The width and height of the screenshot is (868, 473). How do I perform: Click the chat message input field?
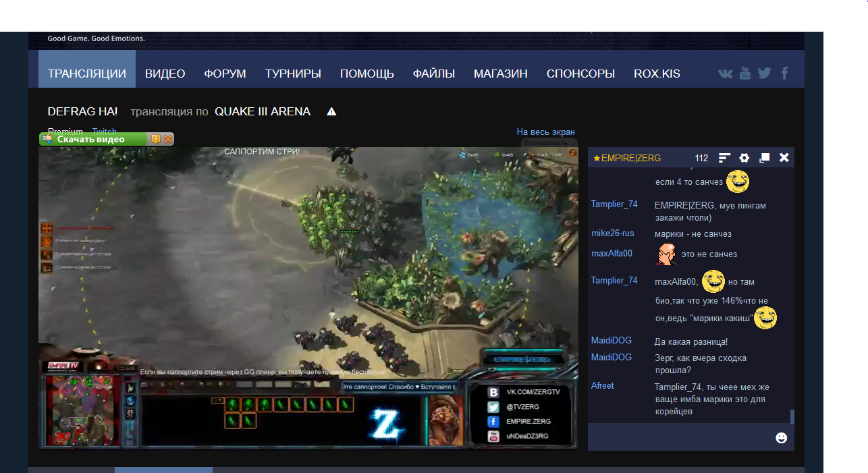pyautogui.click(x=680, y=437)
